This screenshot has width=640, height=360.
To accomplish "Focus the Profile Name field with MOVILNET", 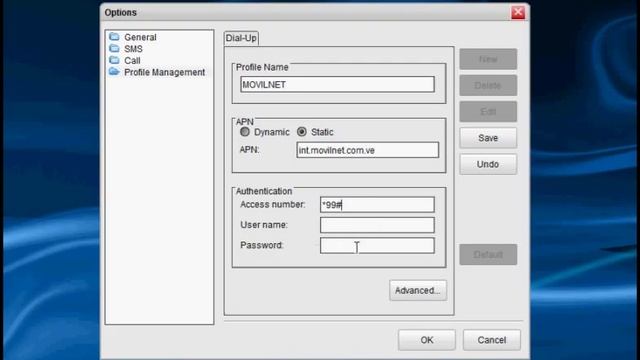I will [337, 84].
